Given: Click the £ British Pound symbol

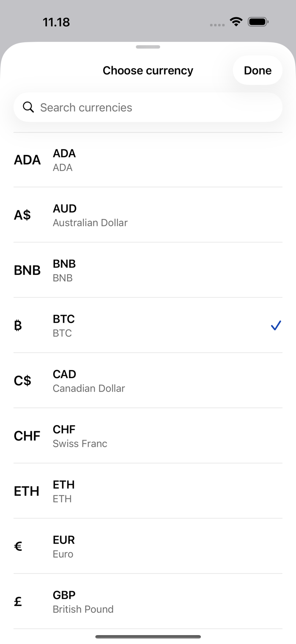Looking at the screenshot, I should pyautogui.click(x=18, y=601).
